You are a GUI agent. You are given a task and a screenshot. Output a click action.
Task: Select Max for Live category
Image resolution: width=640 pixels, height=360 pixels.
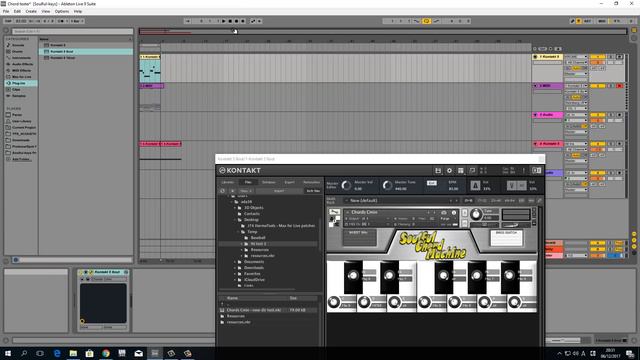pyautogui.click(x=21, y=77)
